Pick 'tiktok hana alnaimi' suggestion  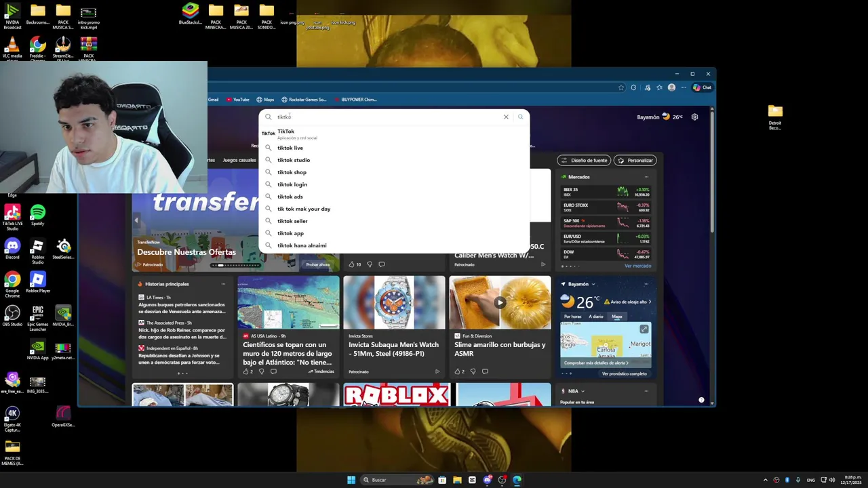[x=394, y=245]
